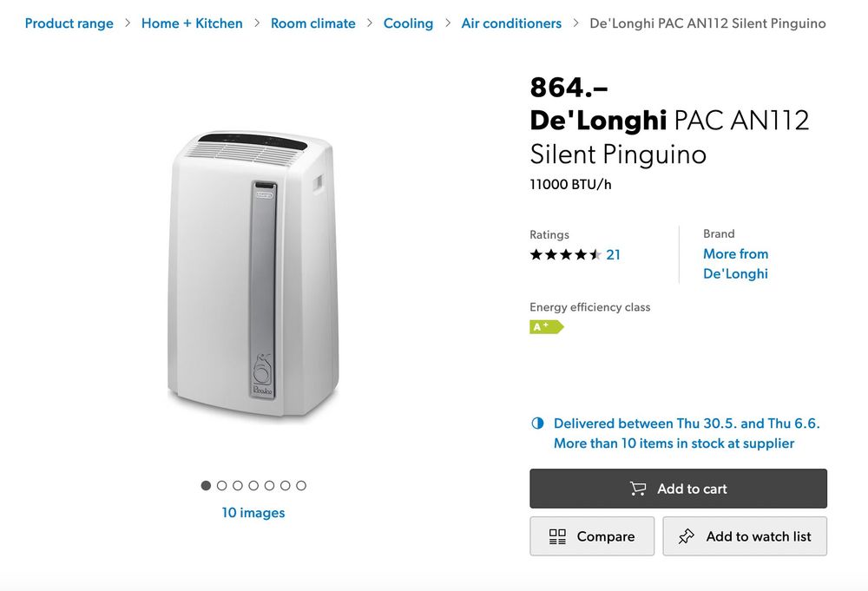Click the Pinguino air conditioner product photo
Image resolution: width=868 pixels, height=591 pixels.
click(x=252, y=269)
